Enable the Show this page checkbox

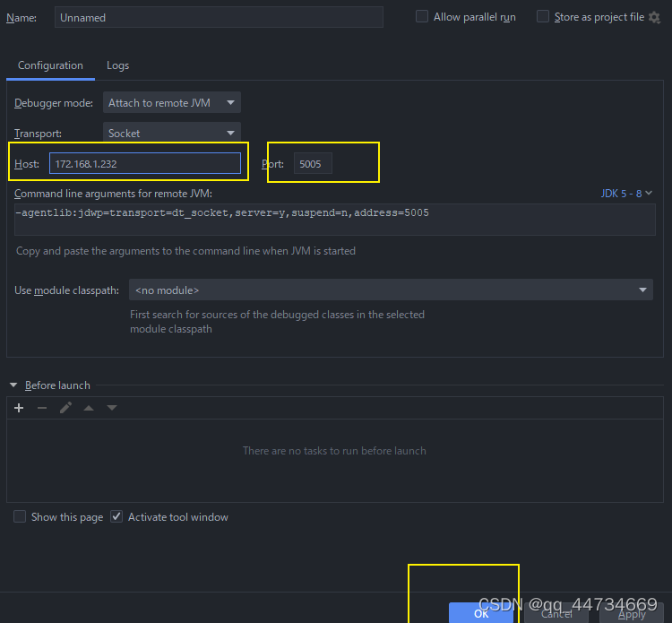(x=20, y=516)
